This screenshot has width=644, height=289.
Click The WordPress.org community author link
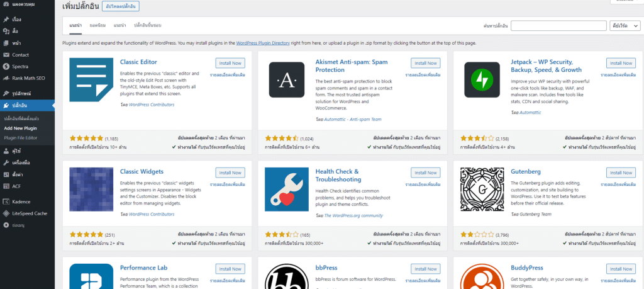353,215
